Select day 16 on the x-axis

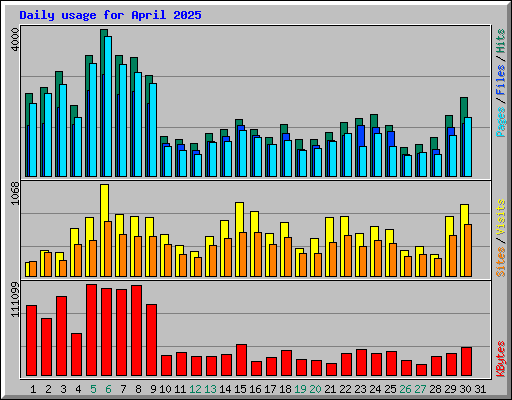[x=255, y=389]
